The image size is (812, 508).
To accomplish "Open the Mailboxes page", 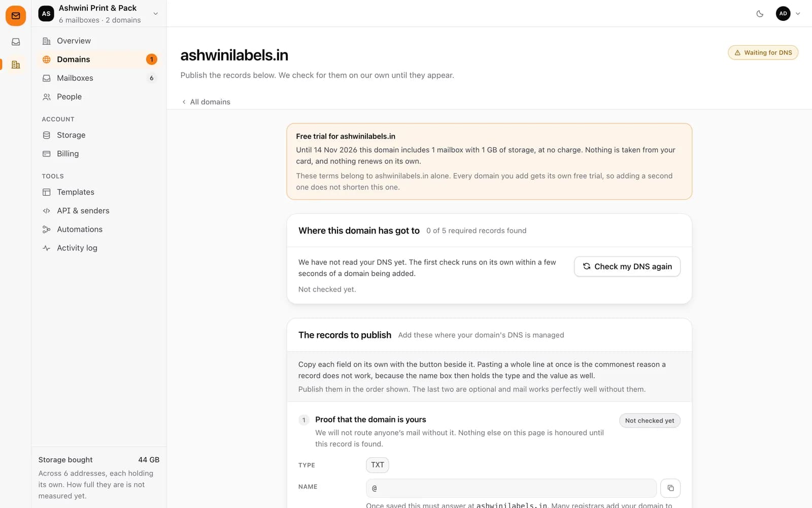I will 99,78.
